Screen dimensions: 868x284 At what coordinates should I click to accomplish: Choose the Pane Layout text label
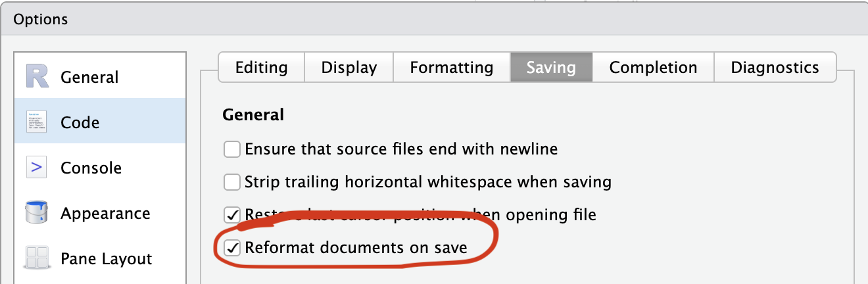(107, 258)
